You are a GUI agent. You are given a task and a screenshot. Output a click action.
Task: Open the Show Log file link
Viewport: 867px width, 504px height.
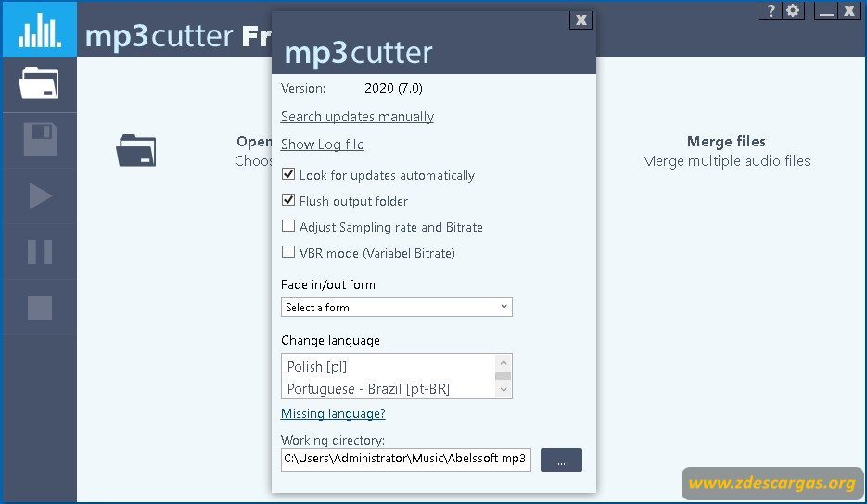(323, 145)
